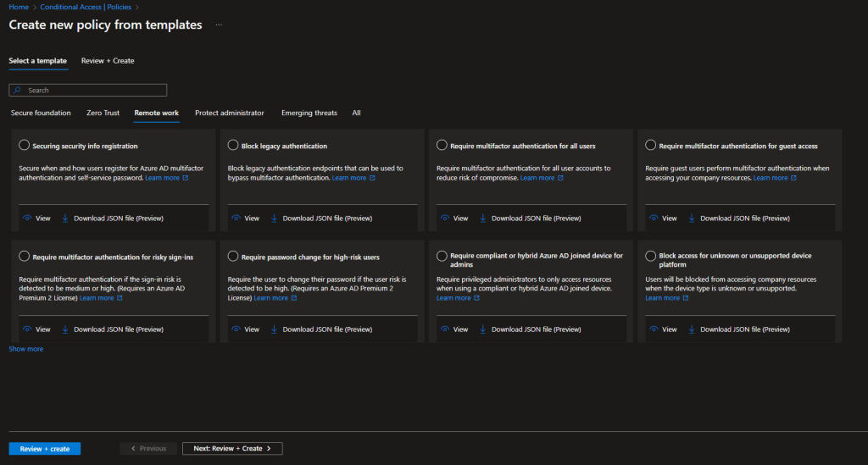Open the ellipsis menu beside page title
Viewport: 868px width, 465px height.
[x=219, y=25]
